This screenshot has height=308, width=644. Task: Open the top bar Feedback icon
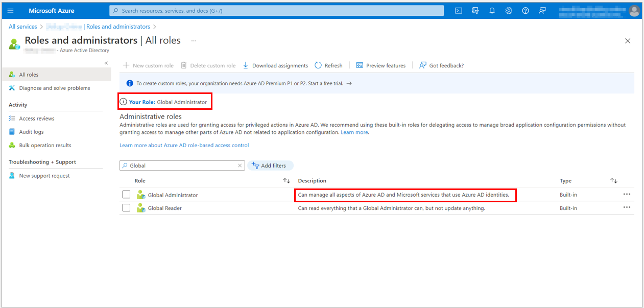click(x=542, y=11)
